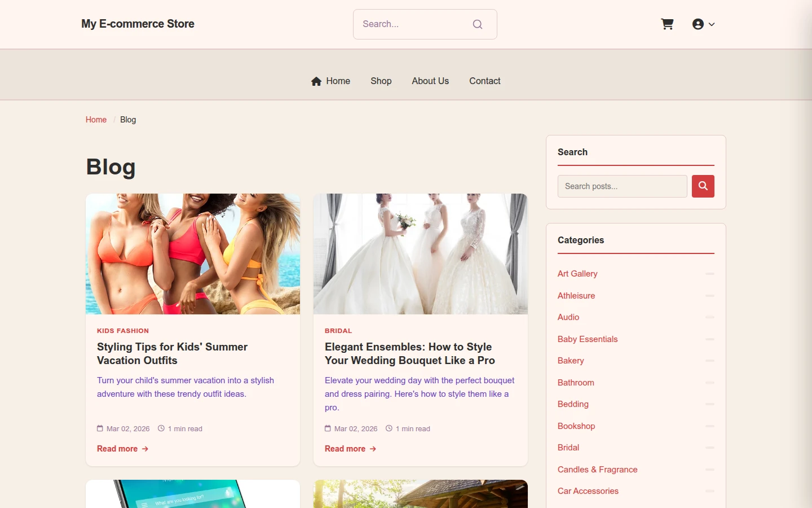
Task: Open Bathroom category
Action: pos(576,383)
